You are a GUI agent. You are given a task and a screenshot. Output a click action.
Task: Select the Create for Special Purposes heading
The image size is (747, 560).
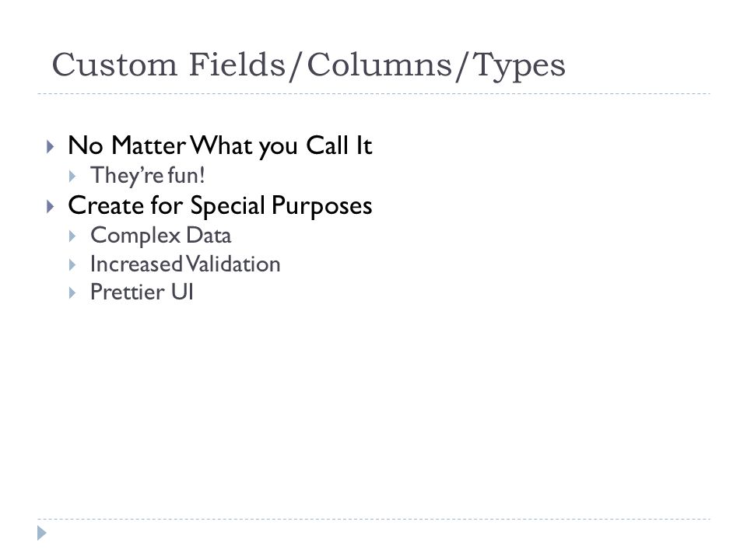(220, 206)
